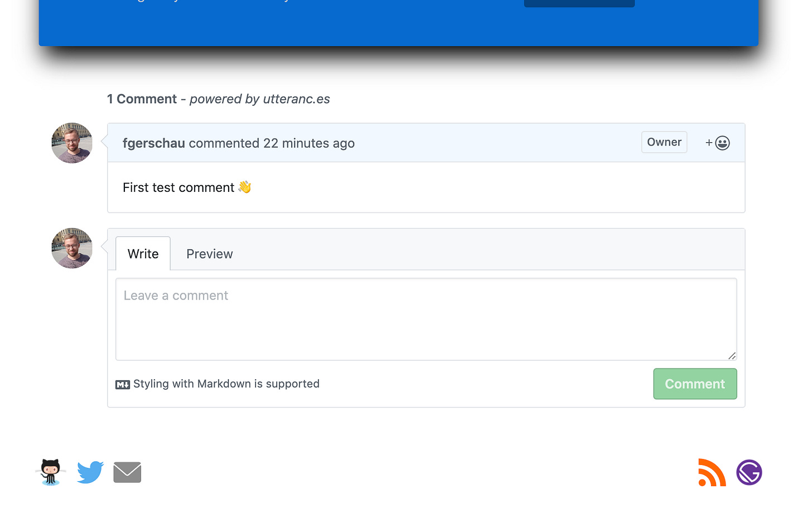The image size is (812, 513).
Task: Click the purple Gatsby logo icon
Action: tap(749, 472)
